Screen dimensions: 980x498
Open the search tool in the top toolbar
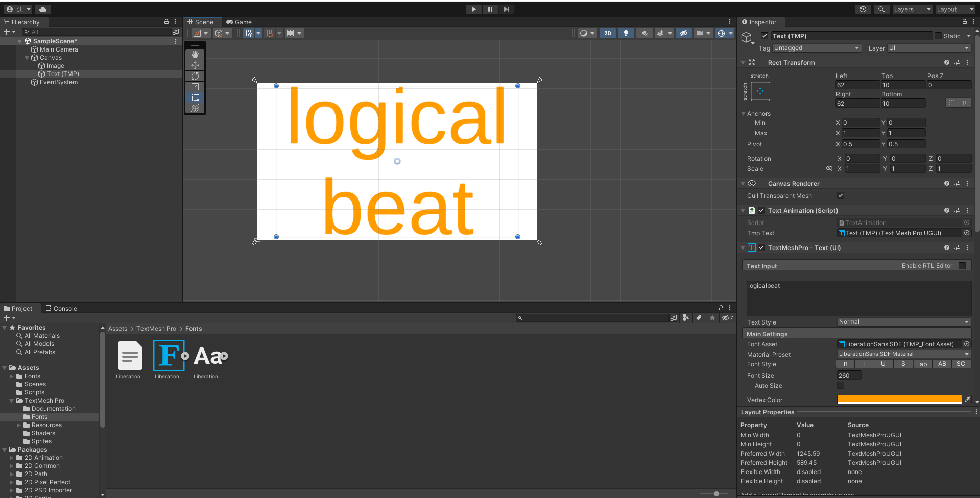click(881, 9)
